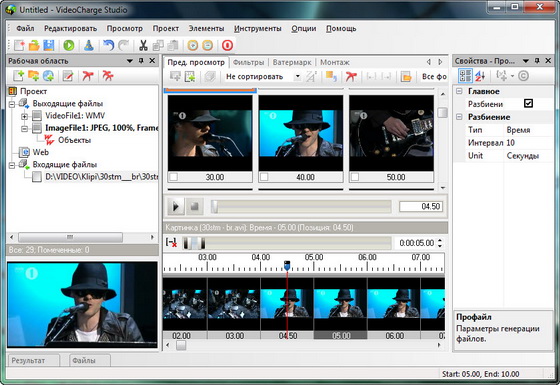
Task: Click the add-frame icon with green plus in preview toolbar
Action: (190, 76)
